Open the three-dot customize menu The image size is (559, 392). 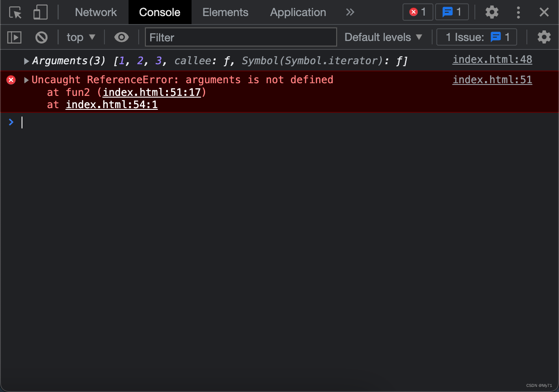coord(518,12)
